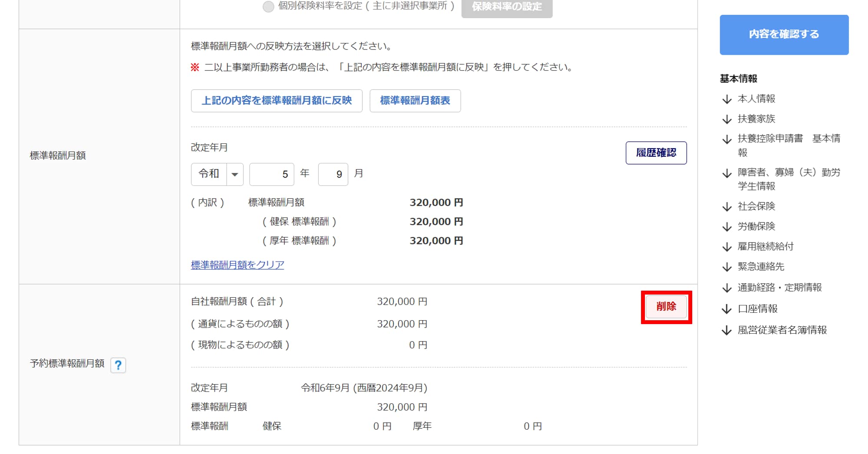Screen dimensions: 868x454
Task: Click arrow icon beside 本人情報
Action: 727,99
